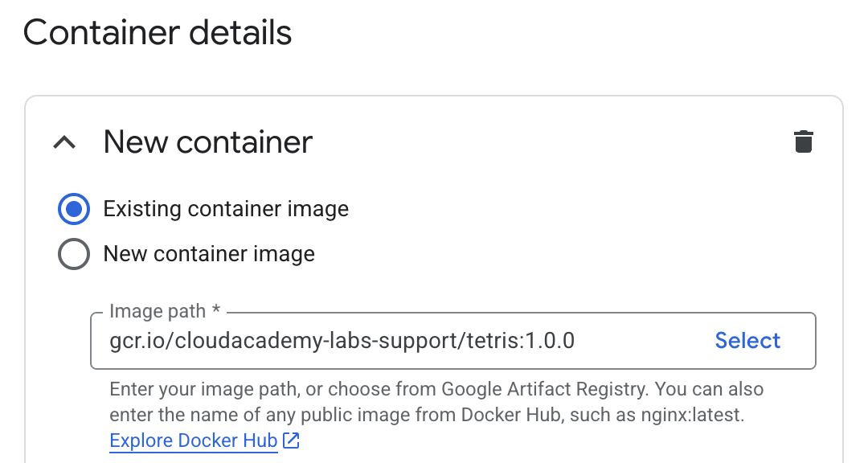Screen dimensions: 868x463
Task: Click the asterisk in Image path label
Action: (216, 310)
